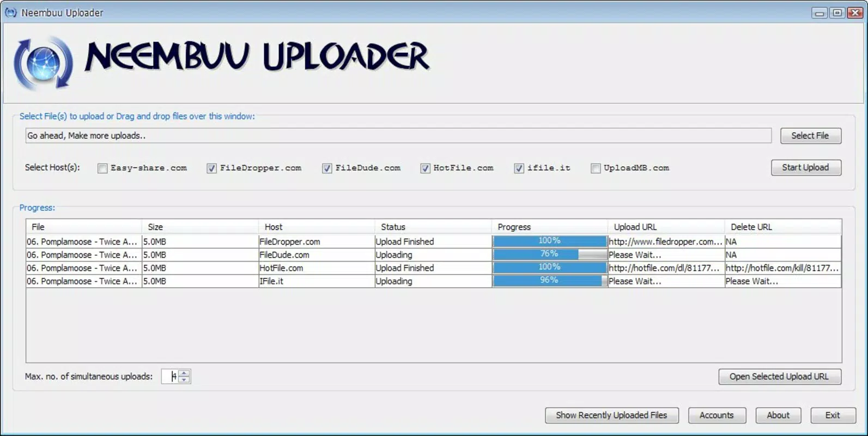
Task: Decrease max simultaneous uploads with down arrow
Action: (x=184, y=380)
